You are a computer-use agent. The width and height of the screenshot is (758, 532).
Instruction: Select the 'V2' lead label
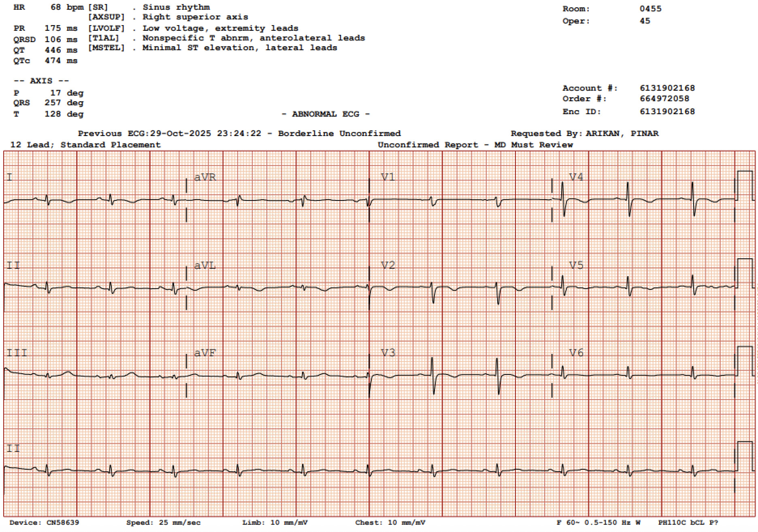[x=388, y=265]
